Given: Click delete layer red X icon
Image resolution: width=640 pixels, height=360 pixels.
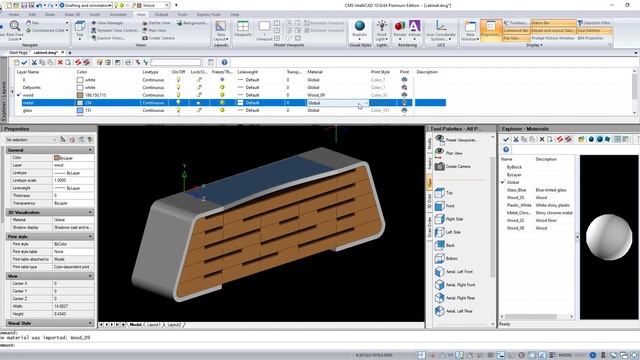Looking at the screenshot, I should pyautogui.click(x=60, y=62).
